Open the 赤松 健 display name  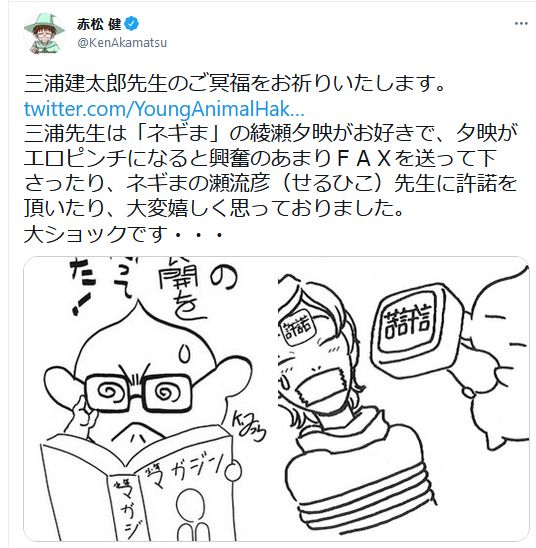click(99, 24)
